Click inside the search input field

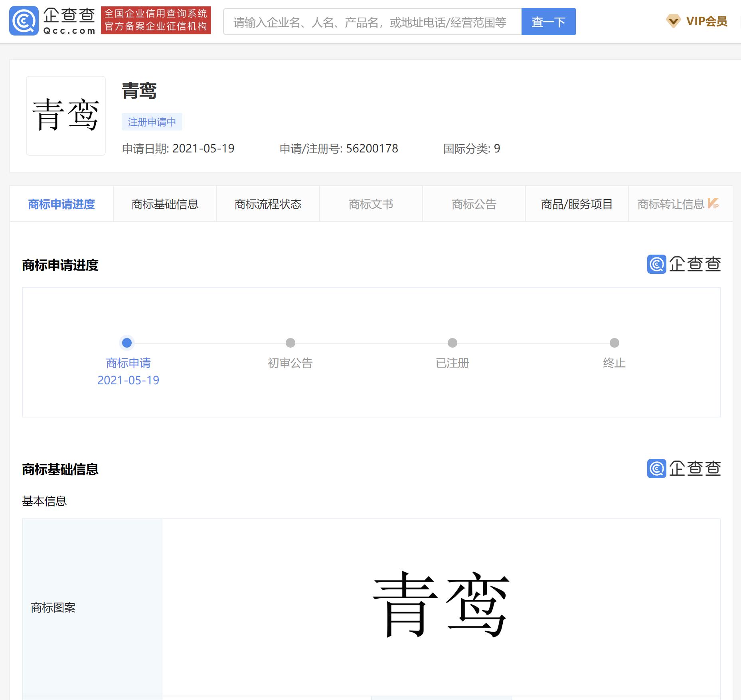pyautogui.click(x=371, y=22)
